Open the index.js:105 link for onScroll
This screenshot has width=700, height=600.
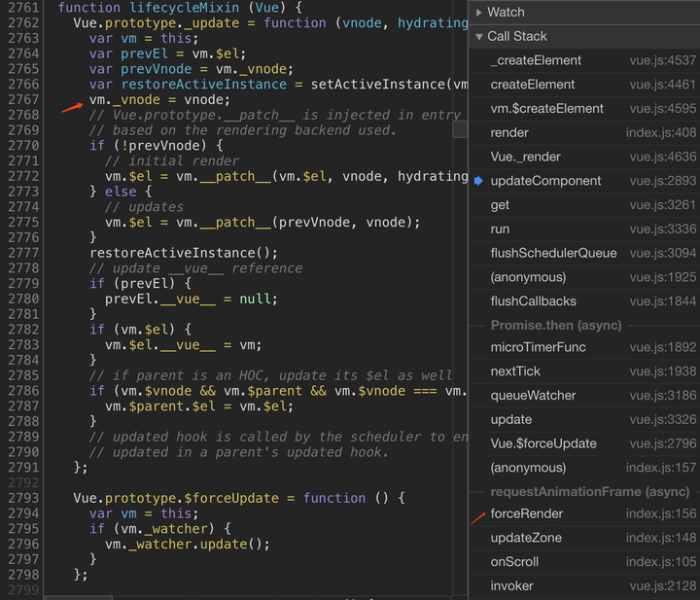(661, 562)
